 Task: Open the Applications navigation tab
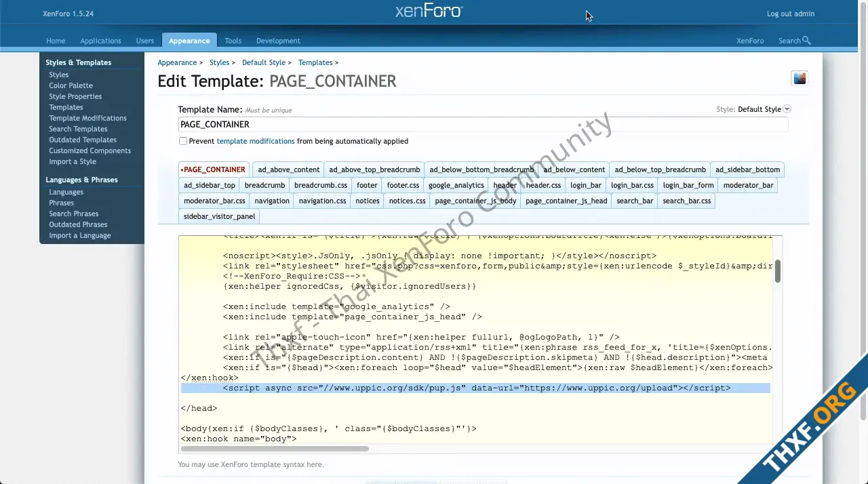(x=100, y=41)
